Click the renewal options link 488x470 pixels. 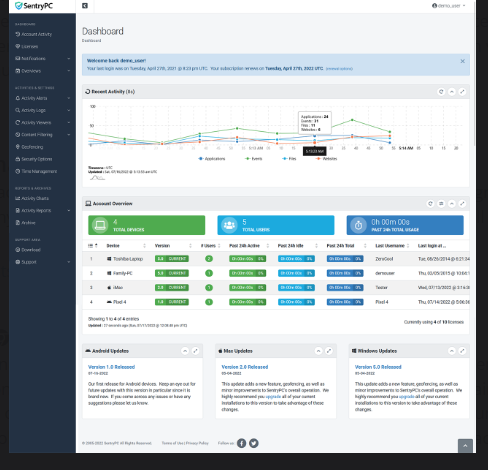coord(339,69)
